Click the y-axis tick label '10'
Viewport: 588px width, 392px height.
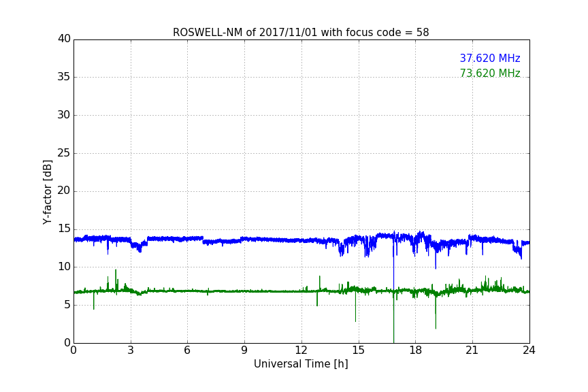(64, 267)
